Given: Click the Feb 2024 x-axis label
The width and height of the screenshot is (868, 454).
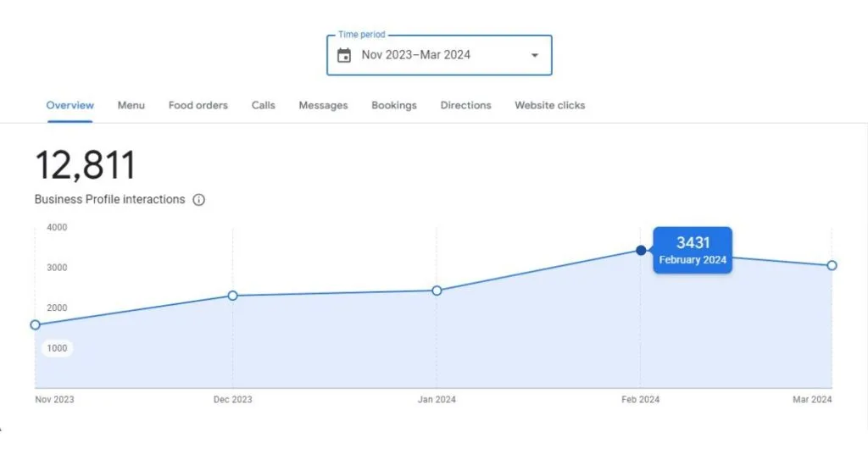Looking at the screenshot, I should click(x=641, y=399).
